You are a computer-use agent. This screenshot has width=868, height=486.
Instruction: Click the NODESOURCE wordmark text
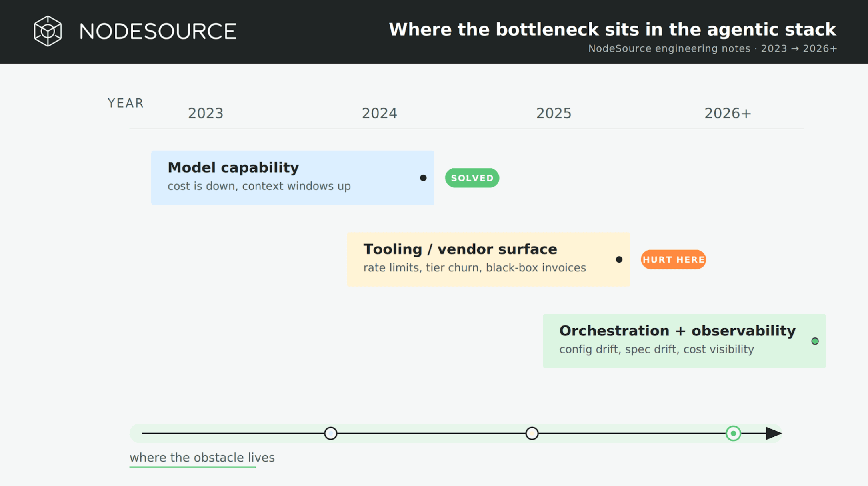tap(158, 32)
